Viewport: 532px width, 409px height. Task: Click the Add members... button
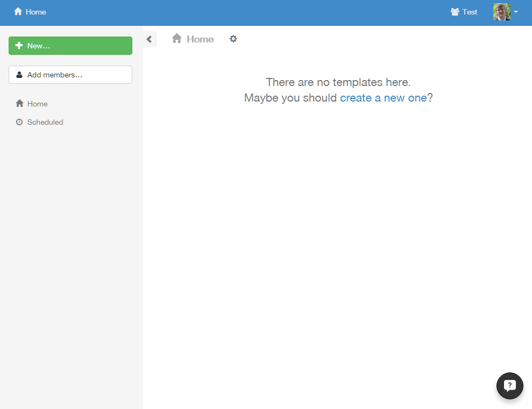[x=70, y=75]
